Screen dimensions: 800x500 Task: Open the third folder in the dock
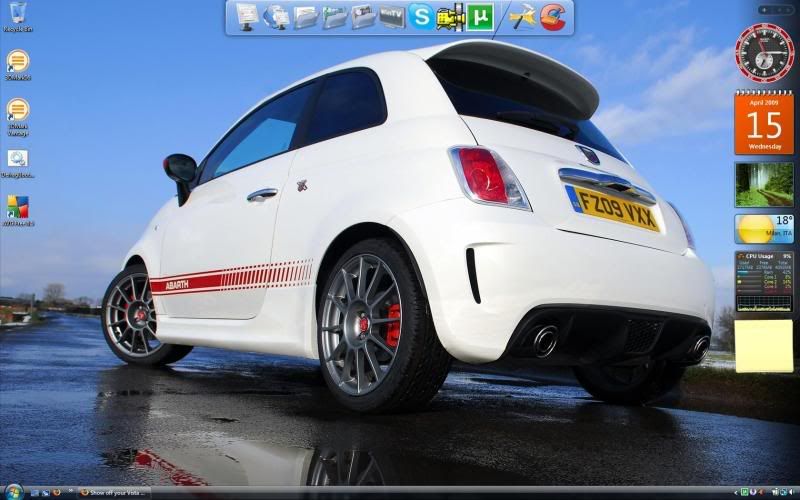pyautogui.click(x=363, y=17)
